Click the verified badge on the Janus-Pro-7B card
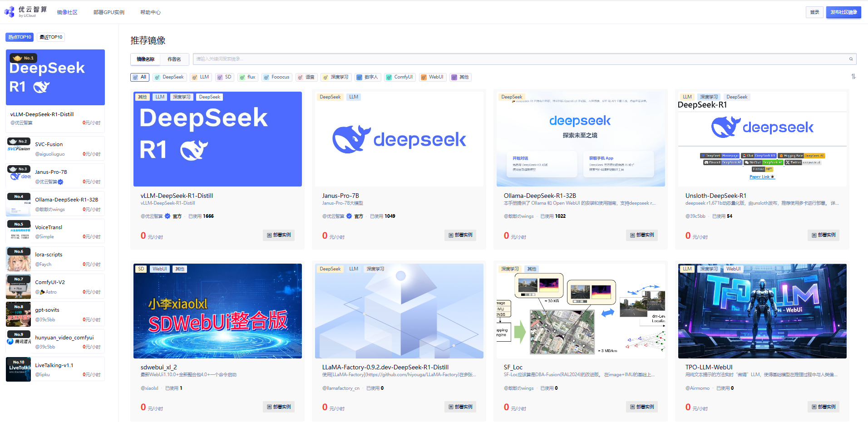The width and height of the screenshot is (868, 422). coord(349,216)
